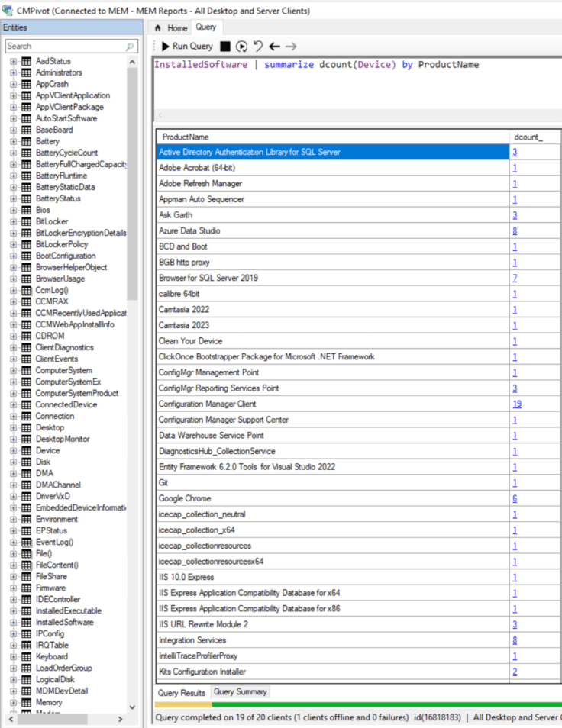Click the Entities horizontal scroll right arrow
The width and height of the screenshot is (562, 728).
(121, 719)
